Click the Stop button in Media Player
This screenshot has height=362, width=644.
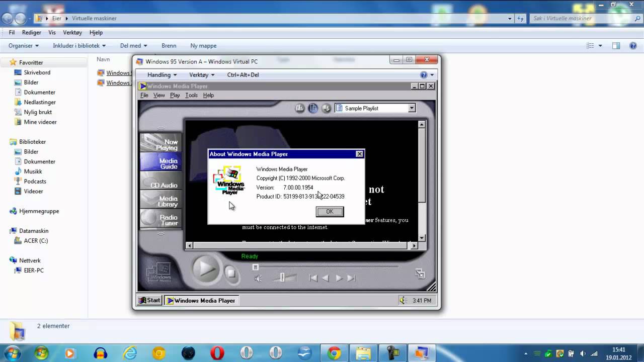[x=230, y=273]
